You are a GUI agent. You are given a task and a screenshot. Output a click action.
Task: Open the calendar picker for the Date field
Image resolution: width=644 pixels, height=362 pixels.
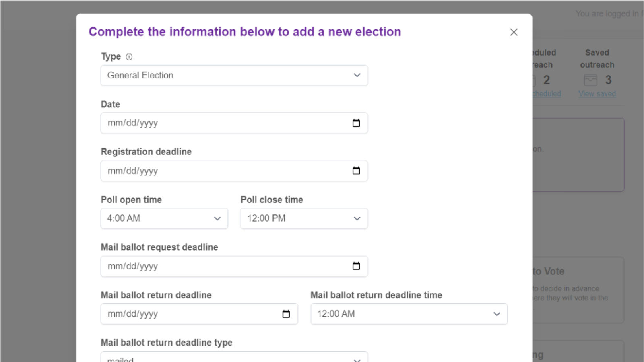pos(356,123)
